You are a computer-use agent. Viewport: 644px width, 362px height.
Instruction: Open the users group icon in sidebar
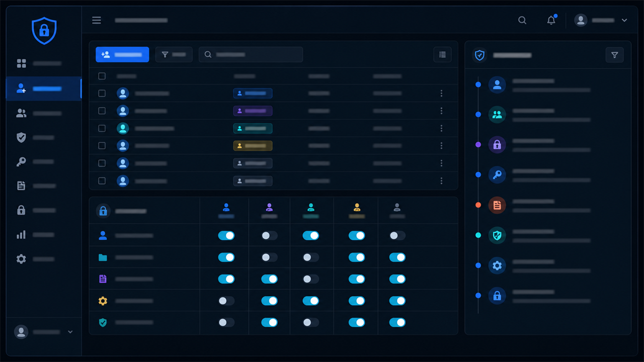coord(21,113)
